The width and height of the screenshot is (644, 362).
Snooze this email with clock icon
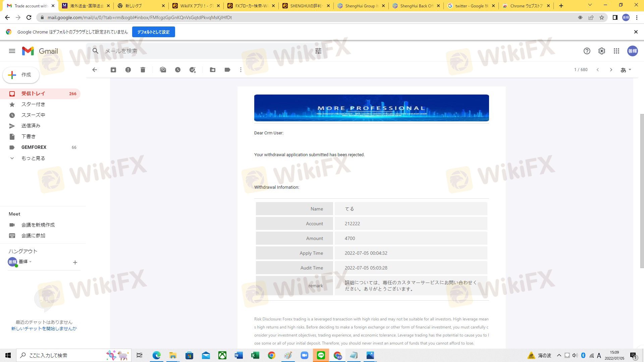point(178,70)
